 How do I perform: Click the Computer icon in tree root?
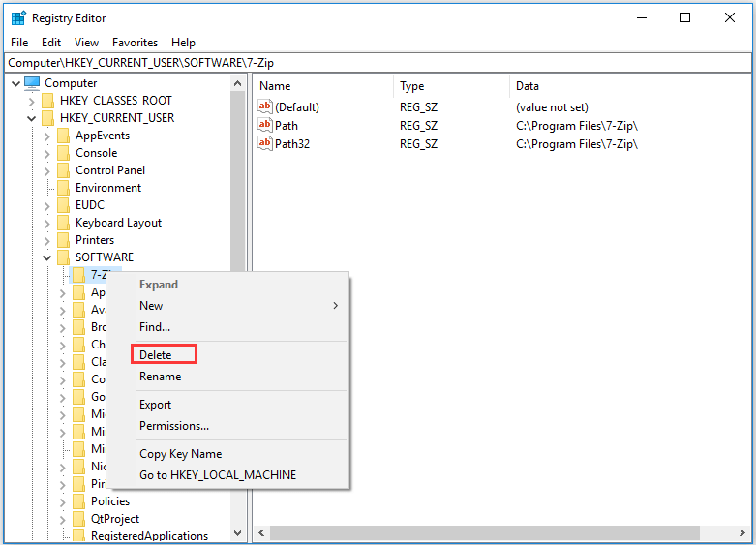coord(32,83)
